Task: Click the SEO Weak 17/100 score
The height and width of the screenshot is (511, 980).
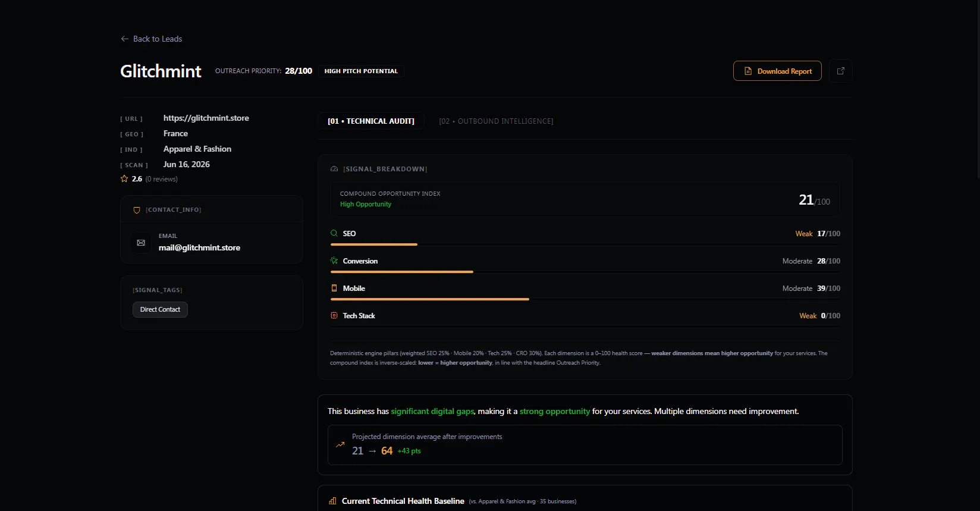Action: pyautogui.click(x=818, y=234)
